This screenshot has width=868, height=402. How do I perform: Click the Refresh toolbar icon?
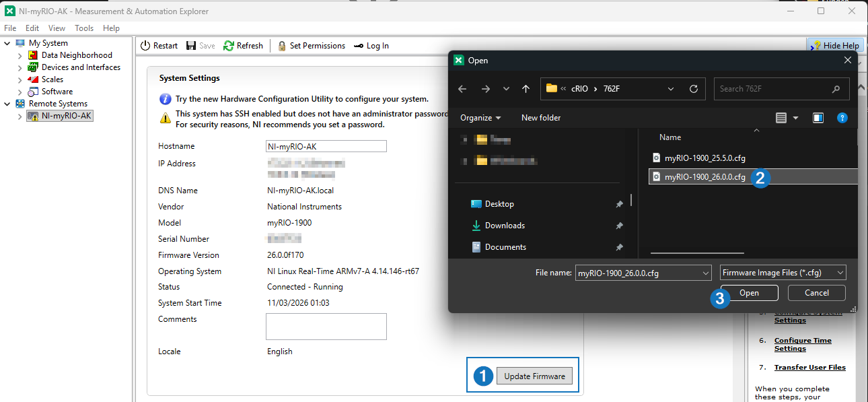click(x=229, y=46)
